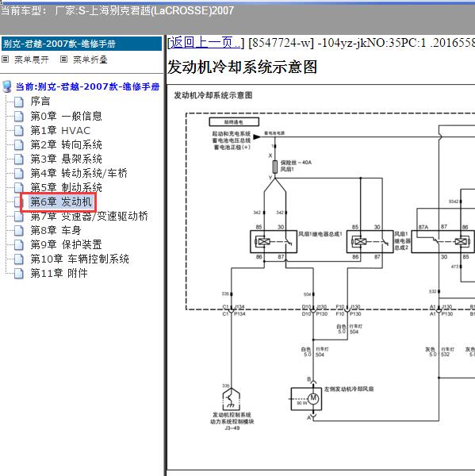
Task: Select 第8章 车身
Action: point(56,230)
